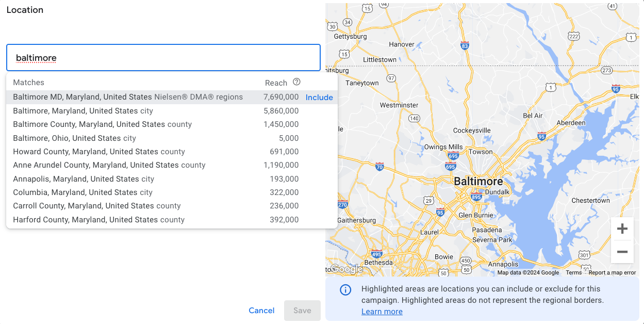644x324 pixels.
Task: Click the Terms link on the map
Action: (x=574, y=272)
